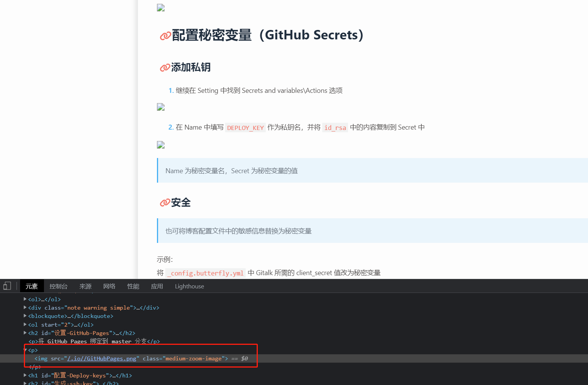
Task: Collapse the expanded p element containing img
Action: [25, 350]
